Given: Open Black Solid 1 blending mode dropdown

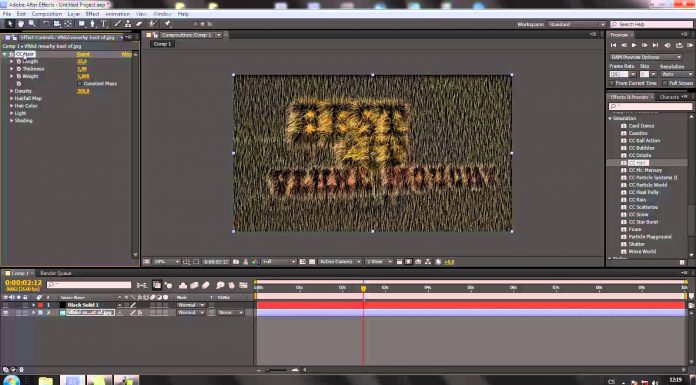Looking at the screenshot, I should [191, 305].
